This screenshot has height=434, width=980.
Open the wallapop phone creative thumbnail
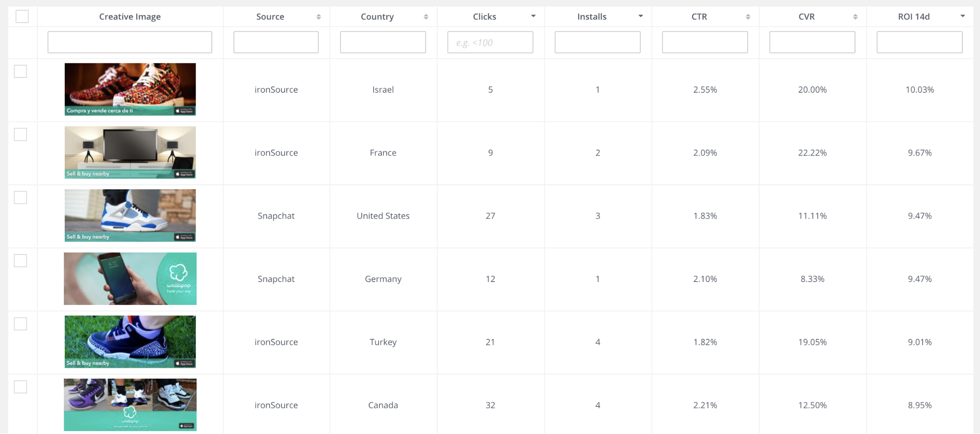click(130, 279)
